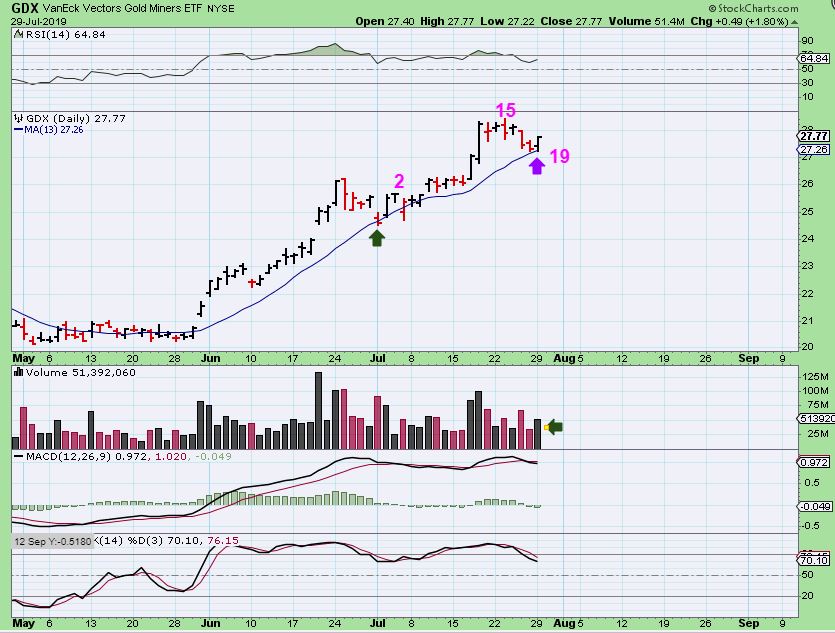Click the Jun label on the price panel date axis
This screenshot has height=633, width=835.
coord(210,358)
